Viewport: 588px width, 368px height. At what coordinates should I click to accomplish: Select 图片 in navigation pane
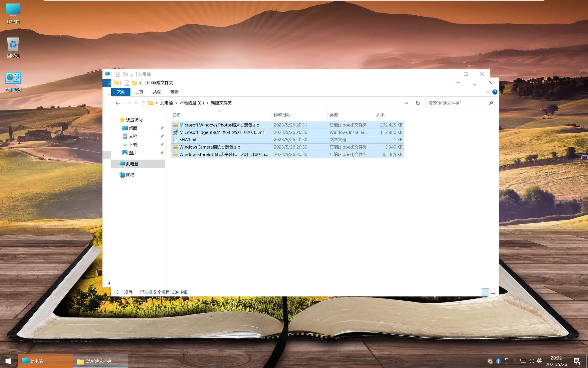(x=133, y=153)
